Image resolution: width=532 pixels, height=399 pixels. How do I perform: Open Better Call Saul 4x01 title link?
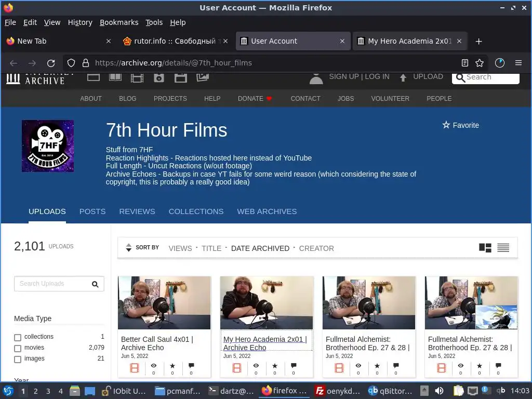point(157,343)
